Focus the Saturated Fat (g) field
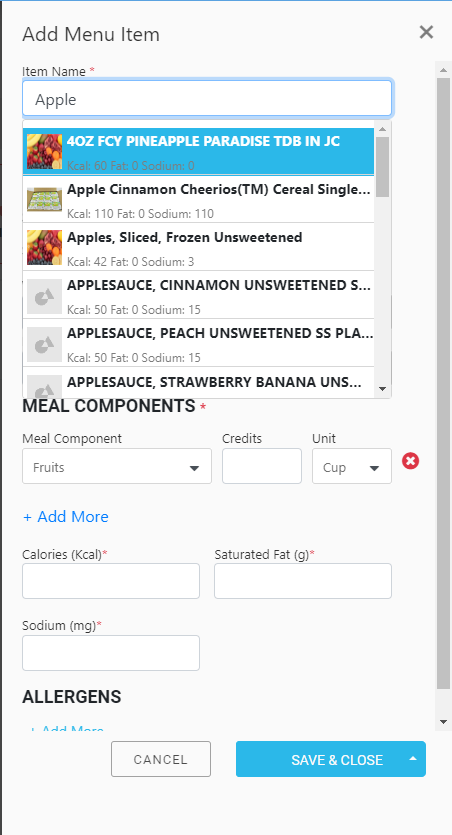452x835 pixels. pos(303,581)
